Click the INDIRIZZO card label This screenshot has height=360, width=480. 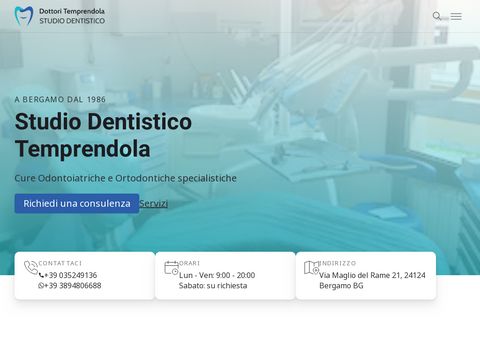tap(337, 263)
